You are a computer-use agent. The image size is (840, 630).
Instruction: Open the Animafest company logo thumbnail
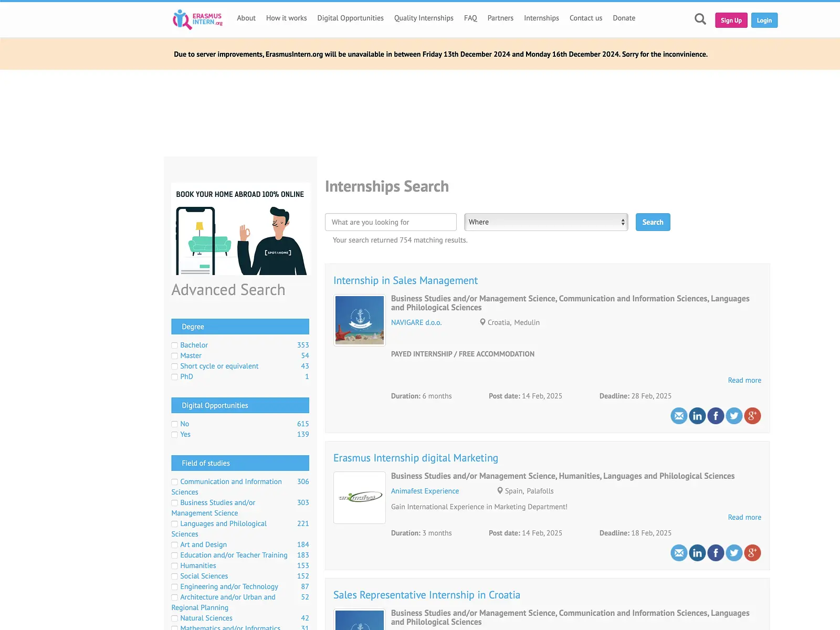360,497
